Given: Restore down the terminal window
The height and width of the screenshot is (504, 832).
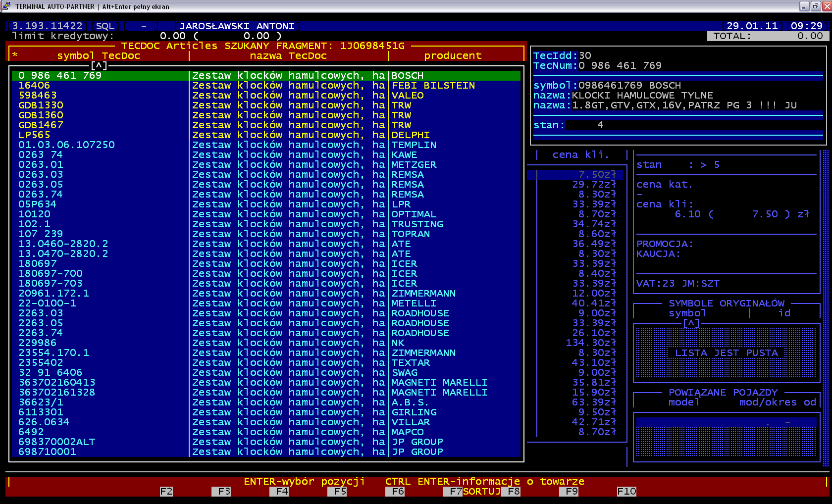Looking at the screenshot, I should point(815,6).
